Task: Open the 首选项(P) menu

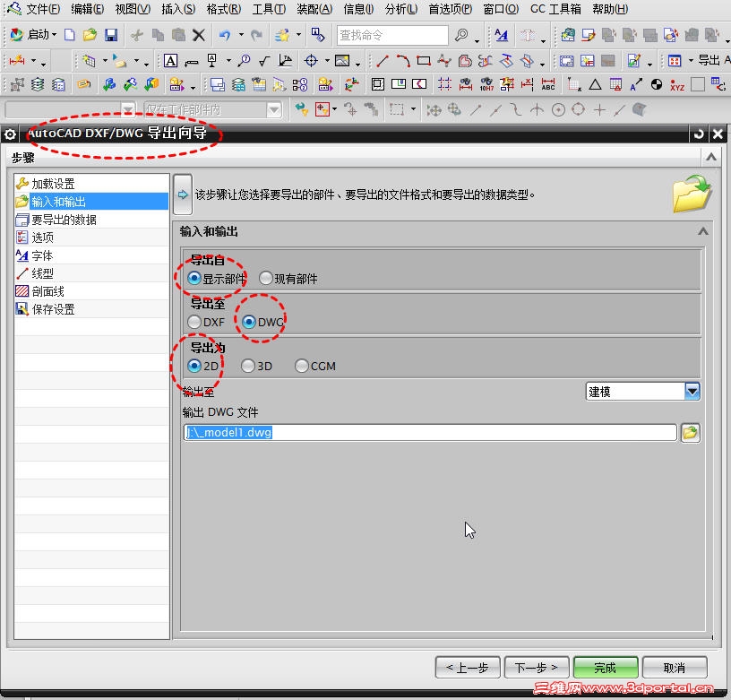Action: click(450, 9)
